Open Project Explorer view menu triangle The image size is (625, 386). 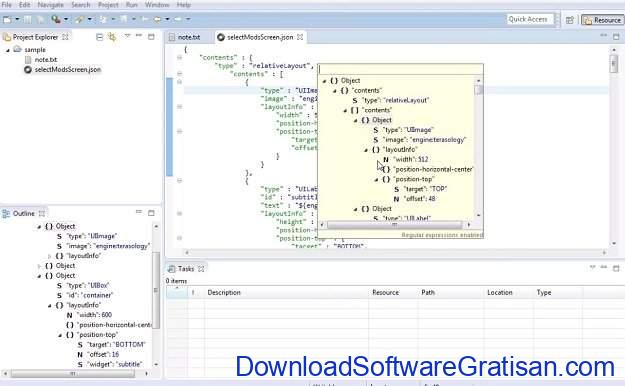(x=127, y=36)
